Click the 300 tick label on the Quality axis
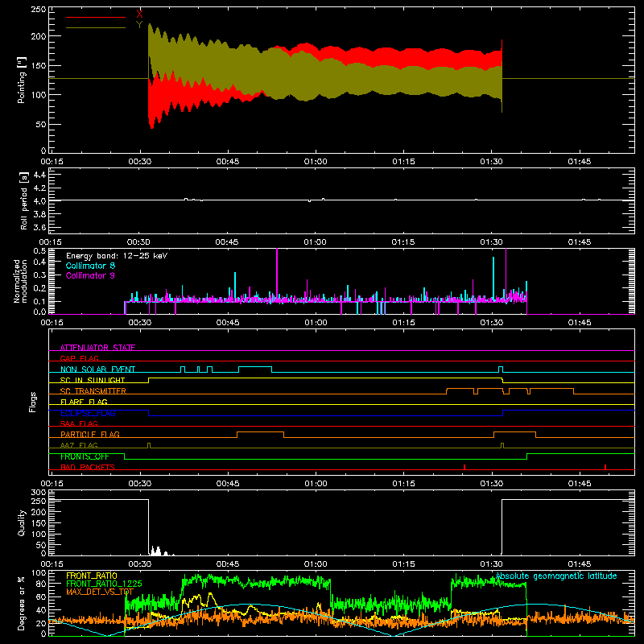 [39, 493]
